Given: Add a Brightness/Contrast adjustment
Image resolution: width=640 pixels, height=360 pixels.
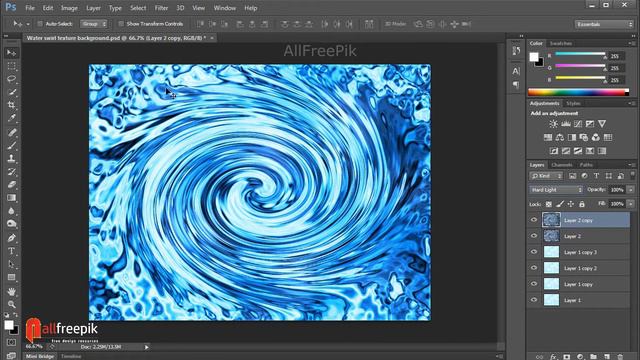Looking at the screenshot, I should point(553,124).
